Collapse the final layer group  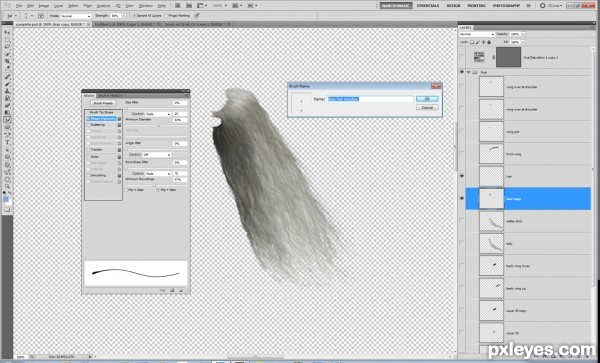(x=468, y=72)
